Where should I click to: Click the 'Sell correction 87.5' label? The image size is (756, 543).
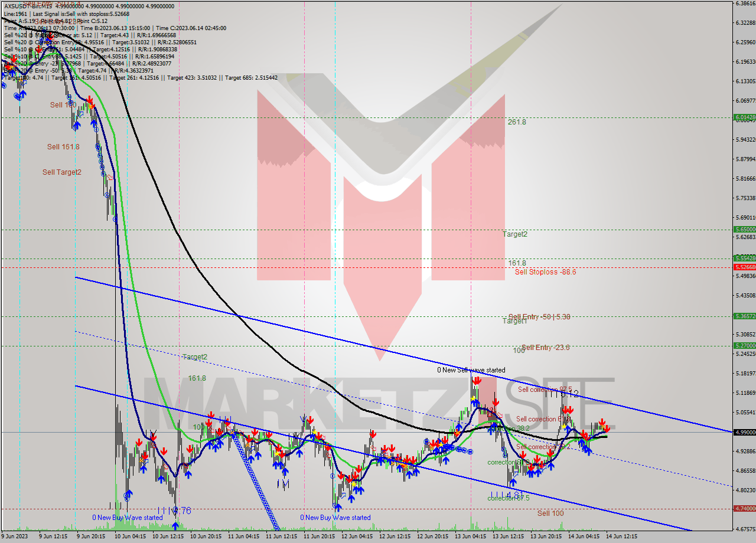545,390
